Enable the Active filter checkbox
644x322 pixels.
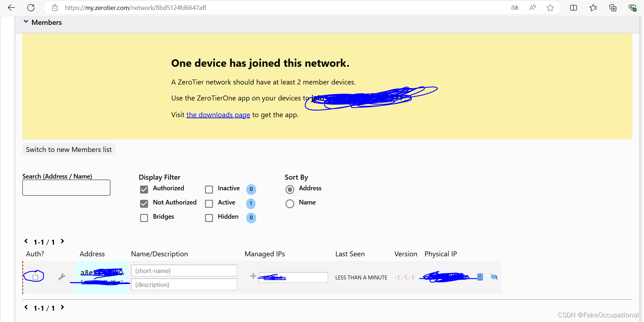(x=209, y=204)
